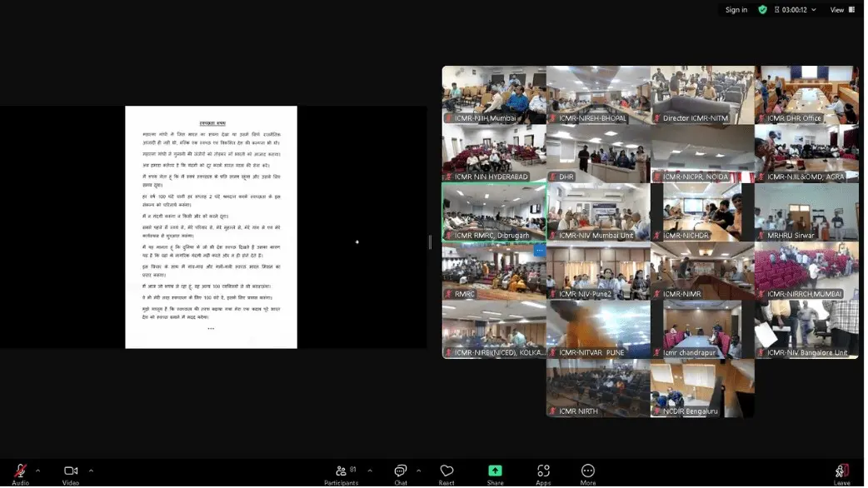Screen dimensions: 868x488
Task: Select the NCDIR Bengaluru video tile
Action: 702,388
